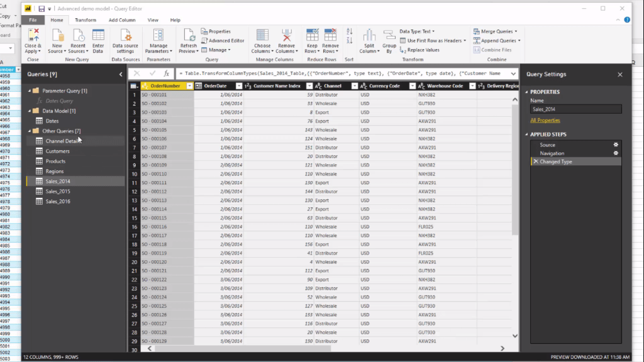This screenshot has width=644, height=362.
Task: Click the Merge Queries icon
Action: 477,31
